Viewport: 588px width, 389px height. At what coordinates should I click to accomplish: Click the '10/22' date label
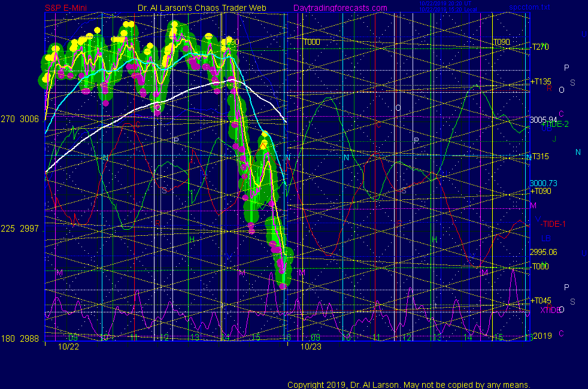coord(68,347)
